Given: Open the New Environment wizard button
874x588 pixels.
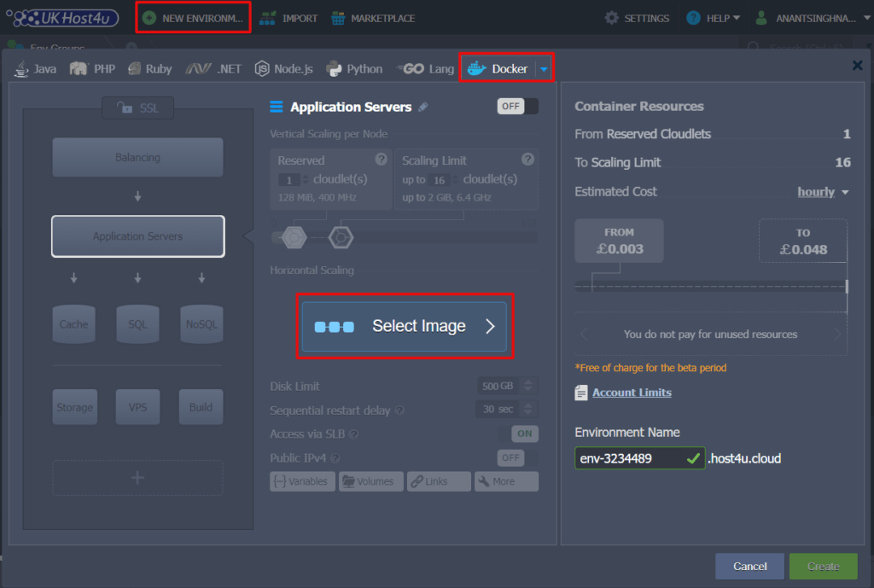Looking at the screenshot, I should [x=193, y=18].
